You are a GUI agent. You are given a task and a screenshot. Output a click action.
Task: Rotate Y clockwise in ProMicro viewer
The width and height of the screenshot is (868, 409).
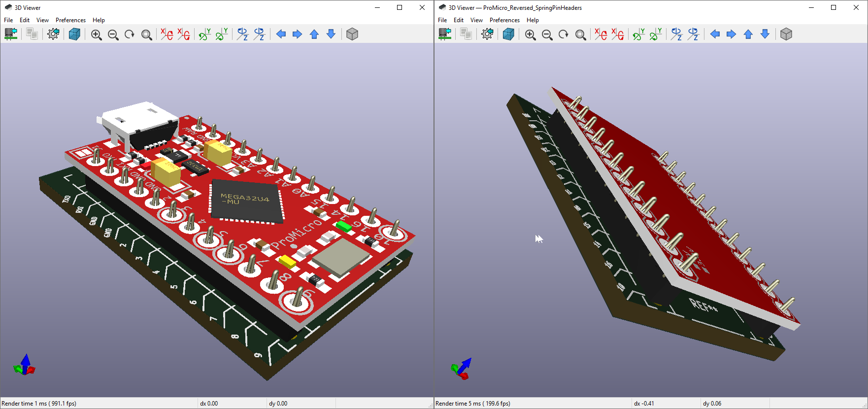(x=638, y=34)
